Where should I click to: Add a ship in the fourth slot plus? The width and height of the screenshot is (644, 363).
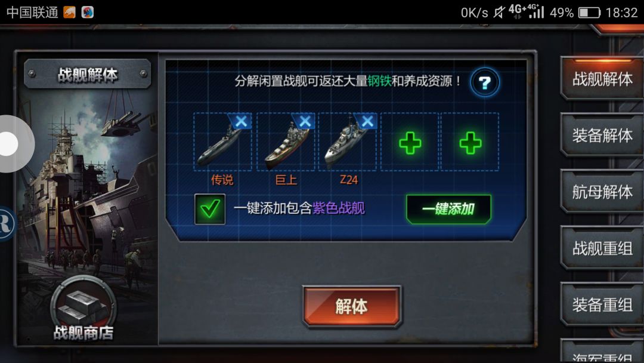pyautogui.click(x=410, y=143)
